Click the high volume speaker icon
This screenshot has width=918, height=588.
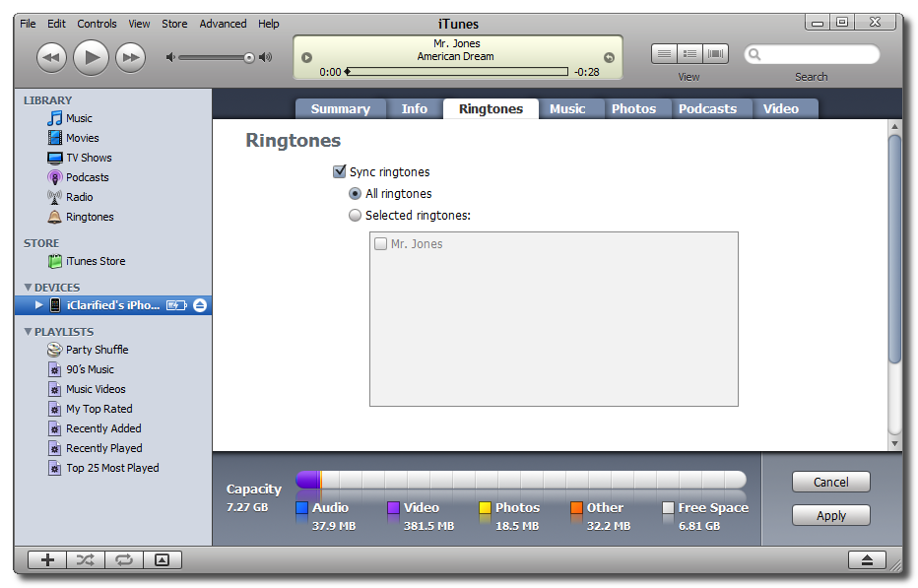[x=266, y=57]
